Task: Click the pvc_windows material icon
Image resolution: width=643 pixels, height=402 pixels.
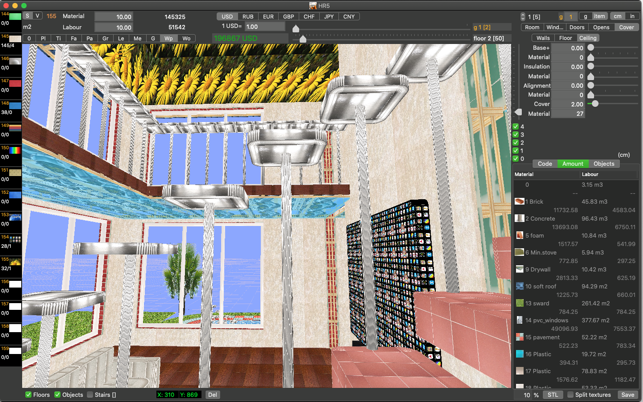Action: [x=519, y=320]
